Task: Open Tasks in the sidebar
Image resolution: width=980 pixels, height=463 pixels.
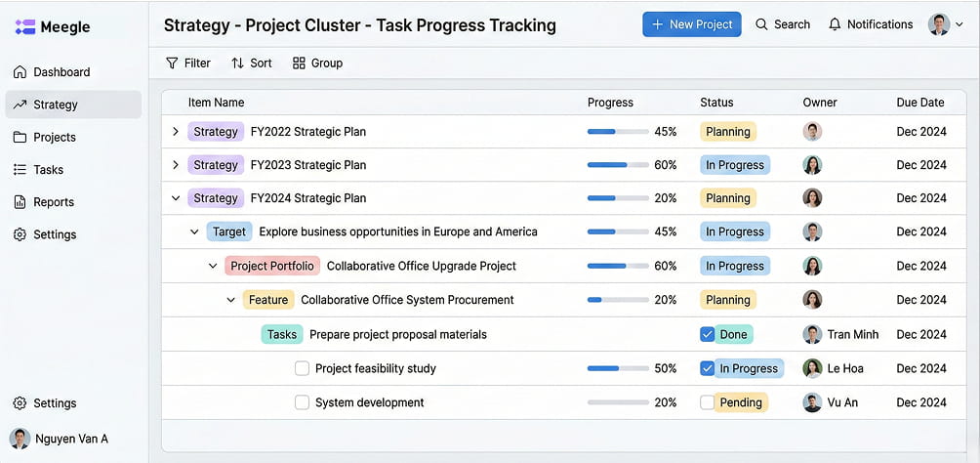Action: (x=48, y=170)
